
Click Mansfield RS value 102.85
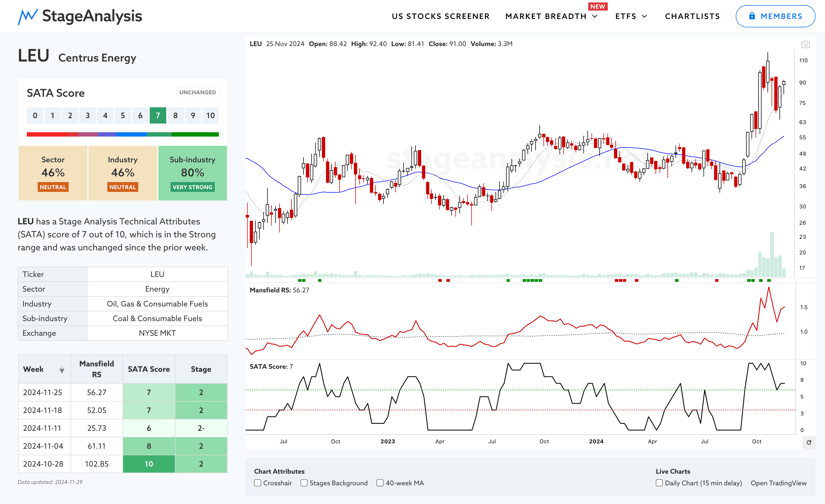[x=97, y=464]
